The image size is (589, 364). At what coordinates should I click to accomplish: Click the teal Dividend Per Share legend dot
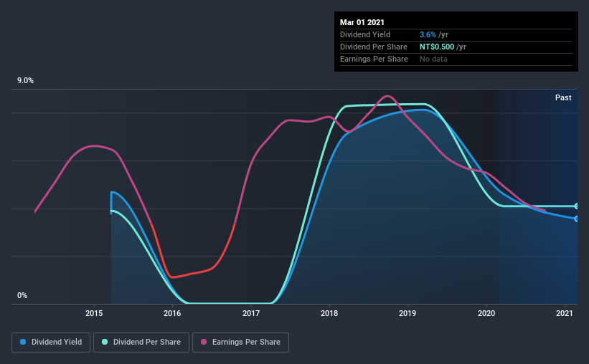click(105, 342)
